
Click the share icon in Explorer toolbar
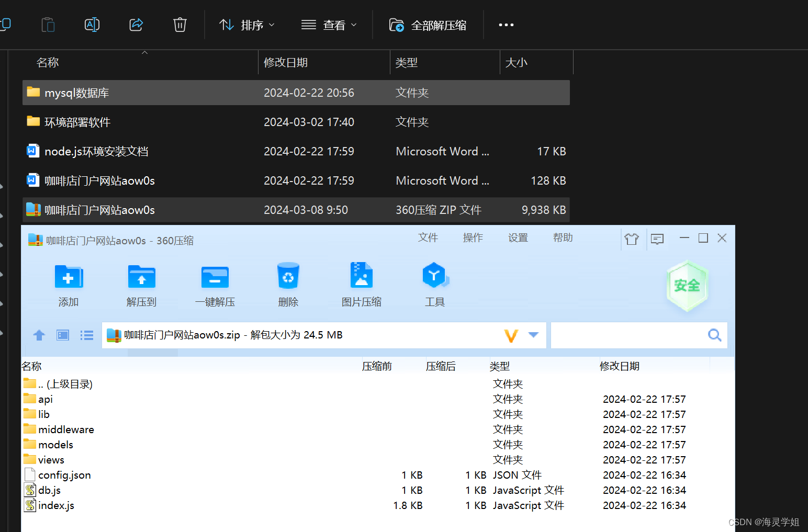click(136, 24)
